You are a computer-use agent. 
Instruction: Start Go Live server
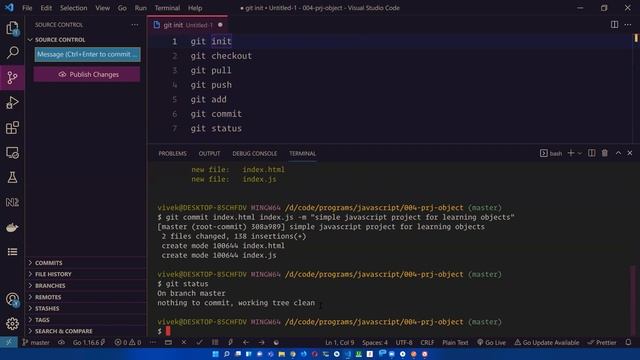coord(491,342)
